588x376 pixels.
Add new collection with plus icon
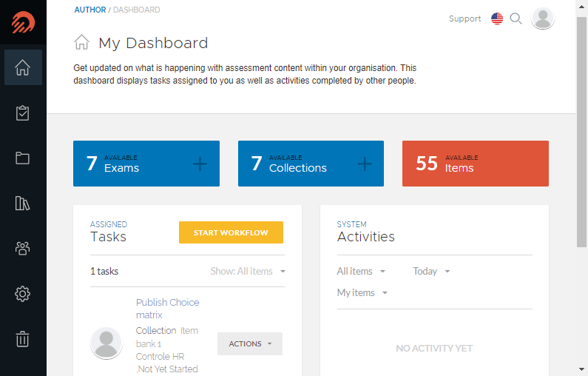(x=365, y=164)
